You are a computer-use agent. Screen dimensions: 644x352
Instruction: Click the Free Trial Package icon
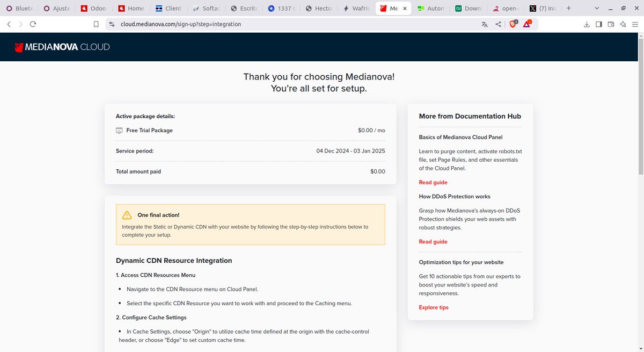pyautogui.click(x=119, y=131)
